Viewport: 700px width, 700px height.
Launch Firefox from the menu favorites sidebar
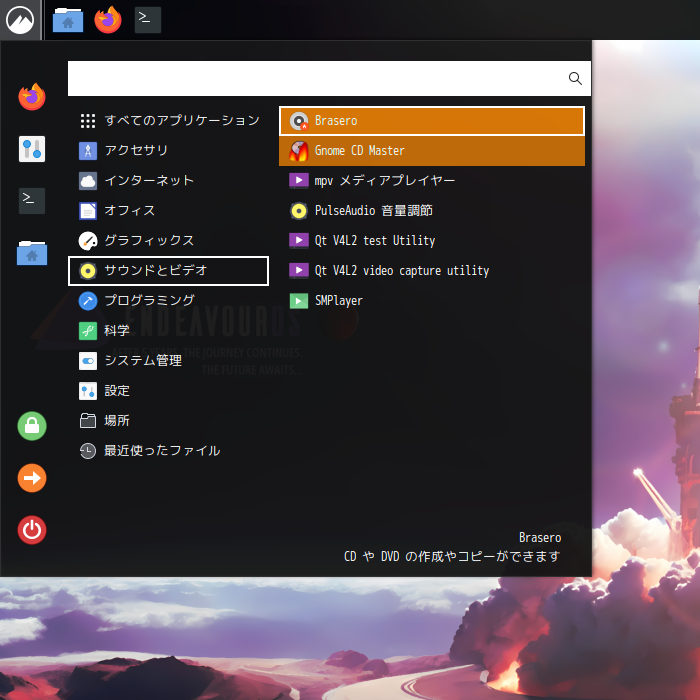pos(32,97)
